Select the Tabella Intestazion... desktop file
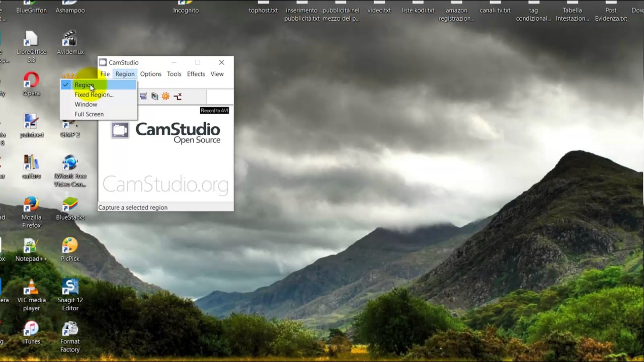 point(572,14)
